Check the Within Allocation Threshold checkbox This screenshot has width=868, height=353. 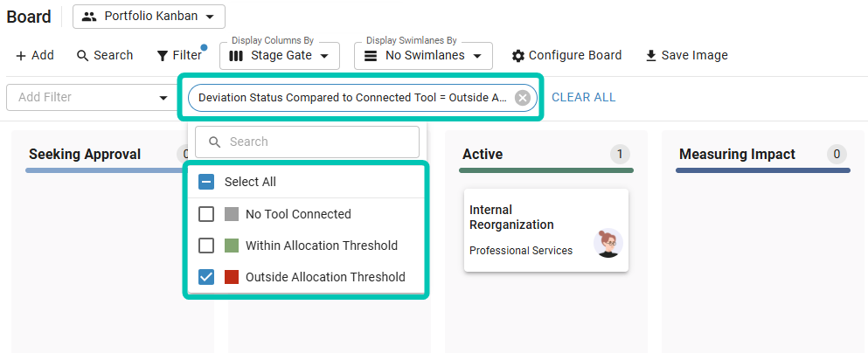[x=206, y=246]
